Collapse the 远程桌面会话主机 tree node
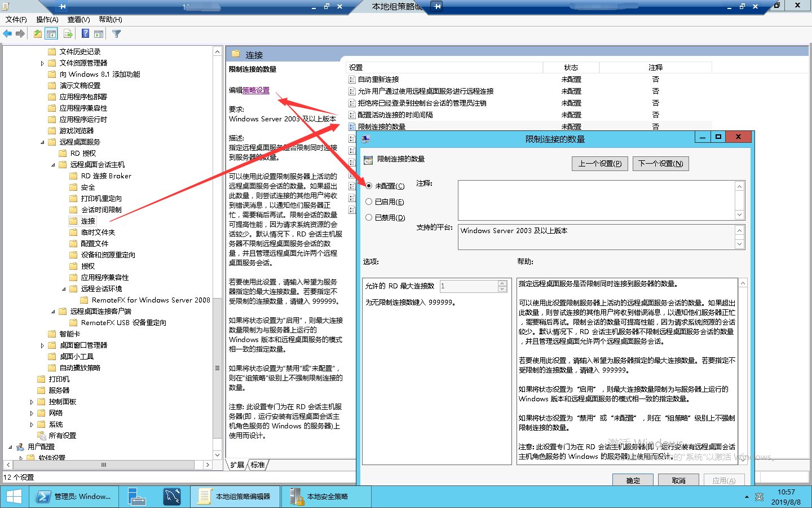 [x=53, y=165]
